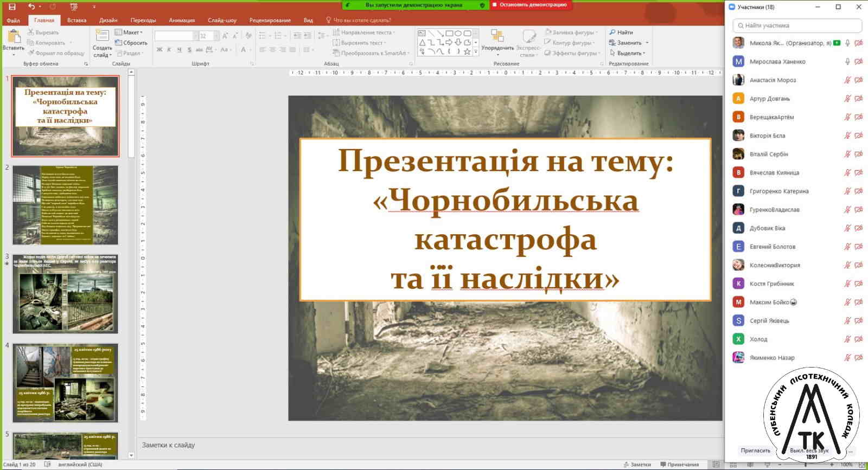Toggle text shadow (S) formatting
This screenshot has width=868, height=470.
click(189, 50)
